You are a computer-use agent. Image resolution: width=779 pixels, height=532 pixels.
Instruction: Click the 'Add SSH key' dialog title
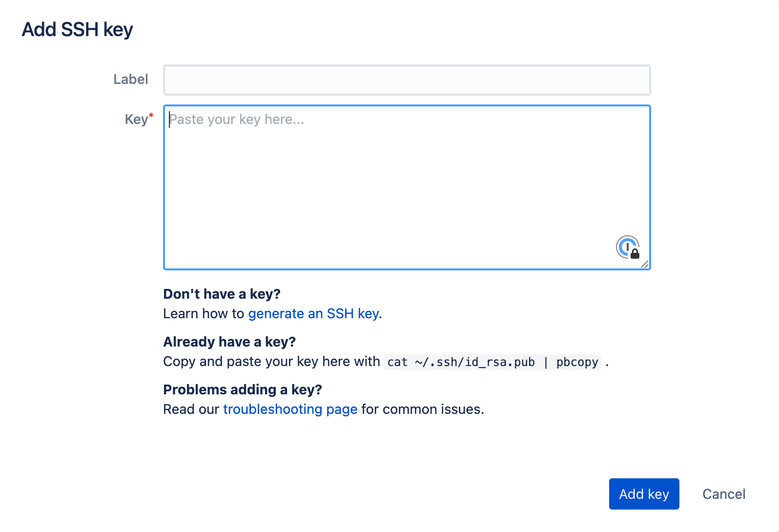click(x=77, y=30)
